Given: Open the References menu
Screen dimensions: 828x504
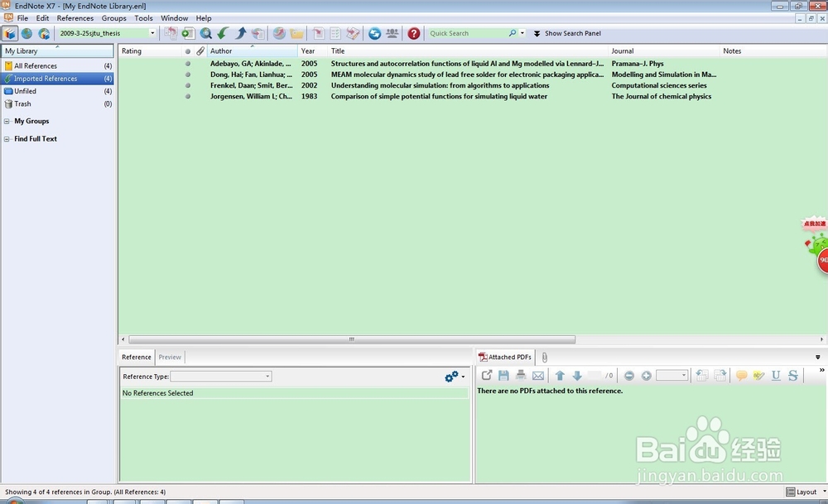Looking at the screenshot, I should click(75, 18).
